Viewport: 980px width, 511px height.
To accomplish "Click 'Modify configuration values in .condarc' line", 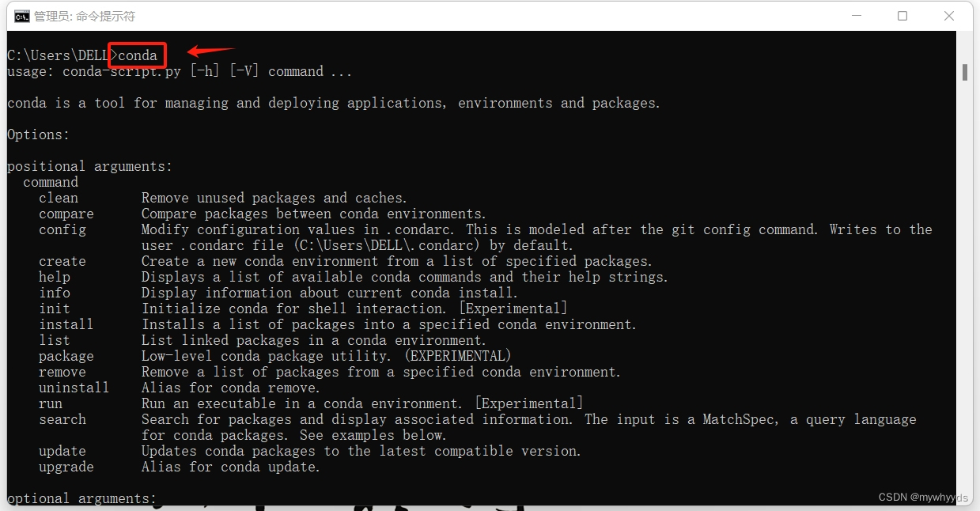I will pyautogui.click(x=537, y=229).
